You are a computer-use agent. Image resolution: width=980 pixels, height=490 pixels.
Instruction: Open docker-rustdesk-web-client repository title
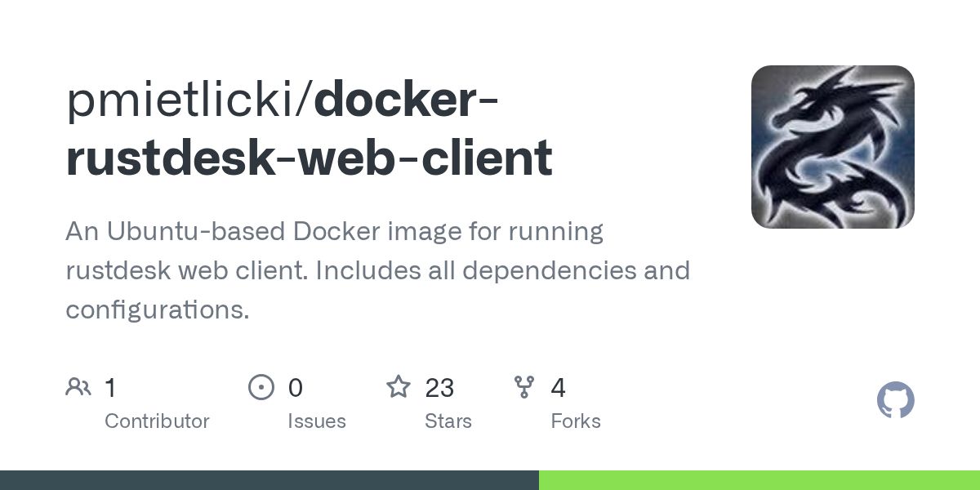[310, 129]
